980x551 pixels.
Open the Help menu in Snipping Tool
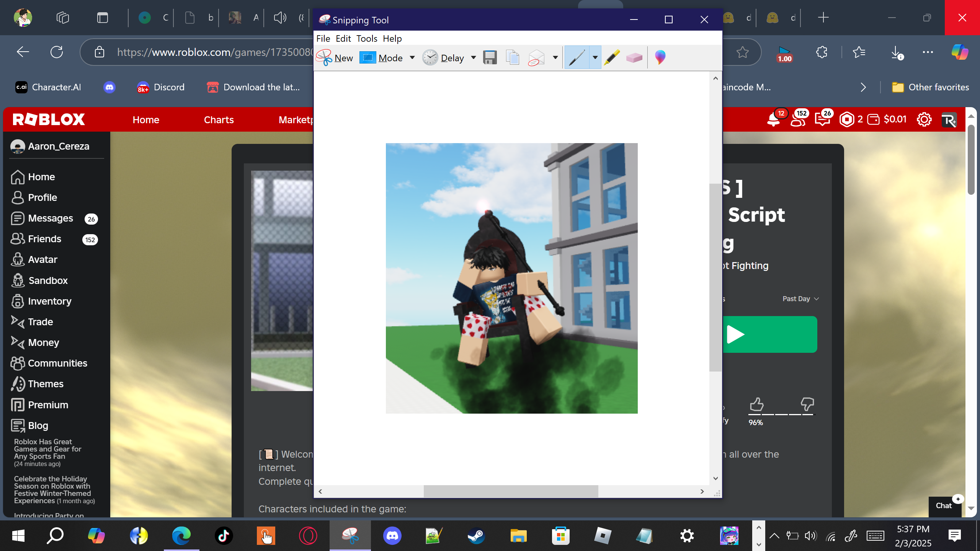point(392,39)
